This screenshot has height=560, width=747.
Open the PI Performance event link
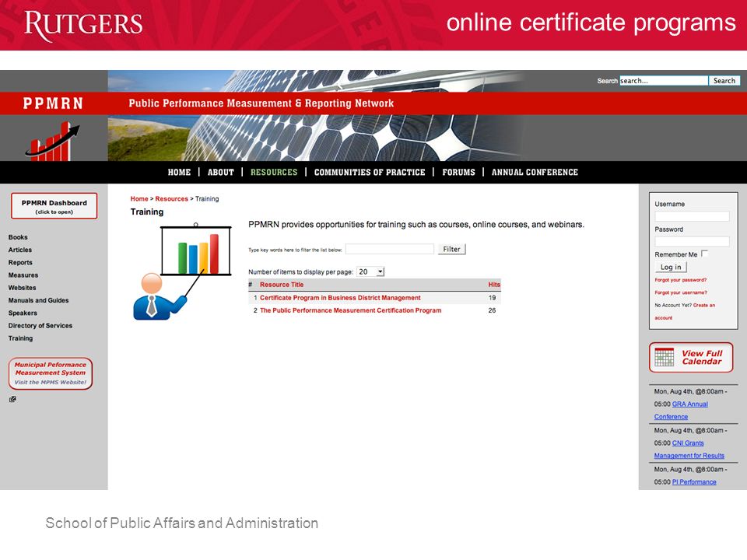(694, 482)
